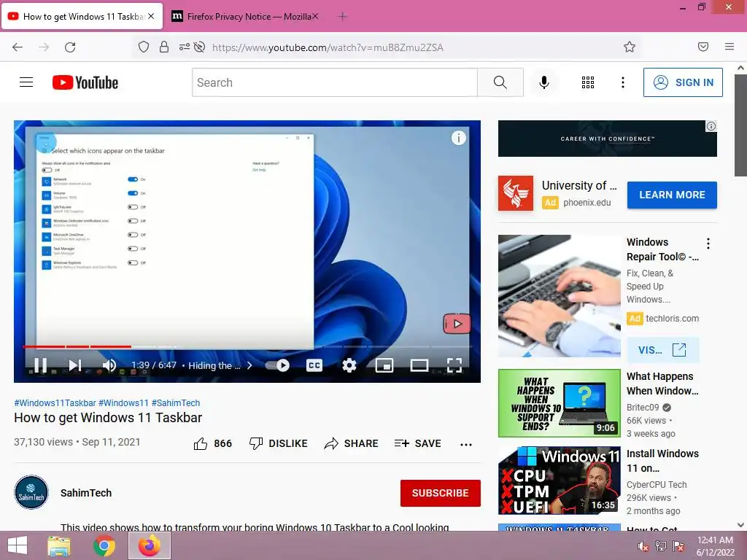
Task: Switch to Firefox Privacy Notice tab
Action: click(244, 17)
